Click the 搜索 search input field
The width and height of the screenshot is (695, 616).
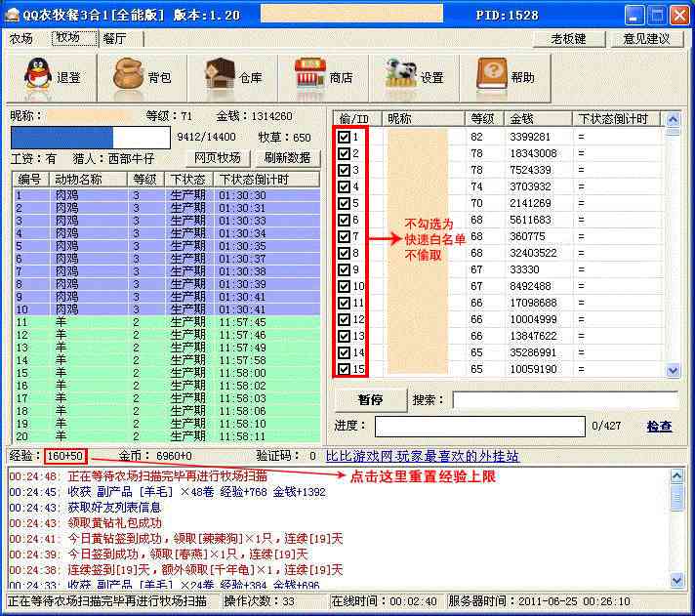pos(564,400)
